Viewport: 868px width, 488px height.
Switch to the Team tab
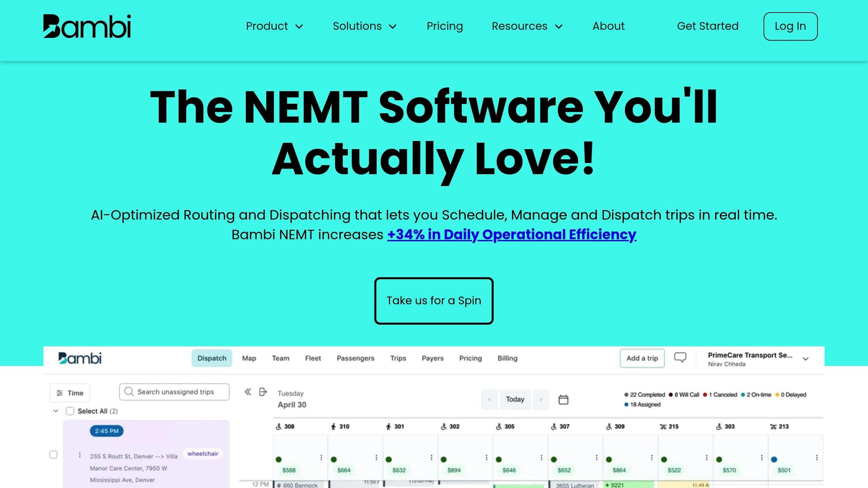pos(281,358)
